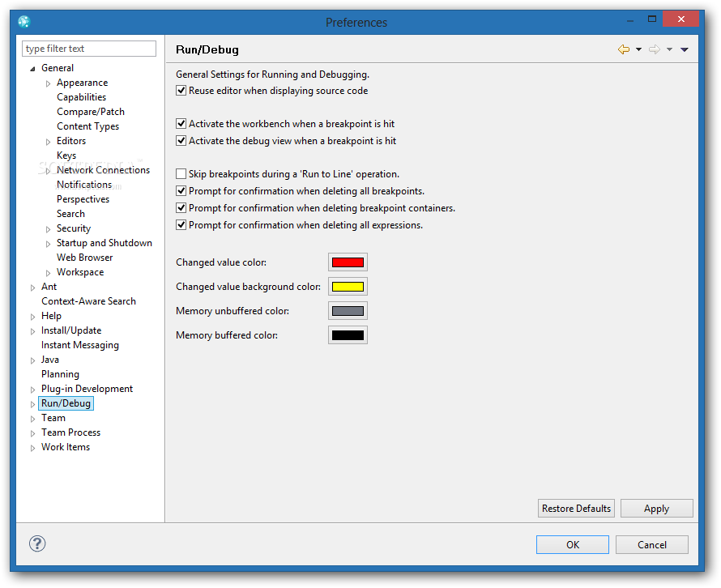The width and height of the screenshot is (721, 588).
Task: Select Perspectives in the tree
Action: tap(83, 199)
